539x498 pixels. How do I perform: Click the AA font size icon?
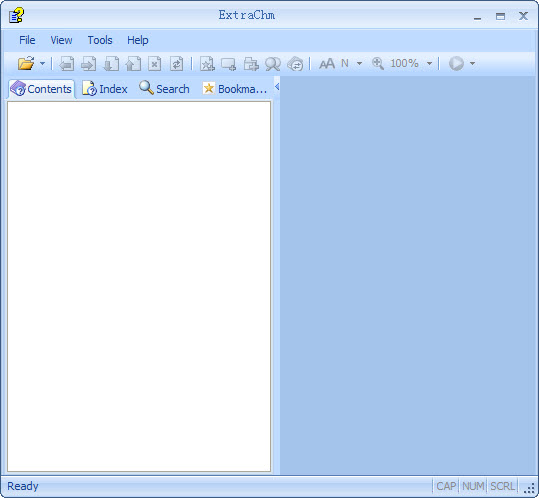(x=327, y=64)
